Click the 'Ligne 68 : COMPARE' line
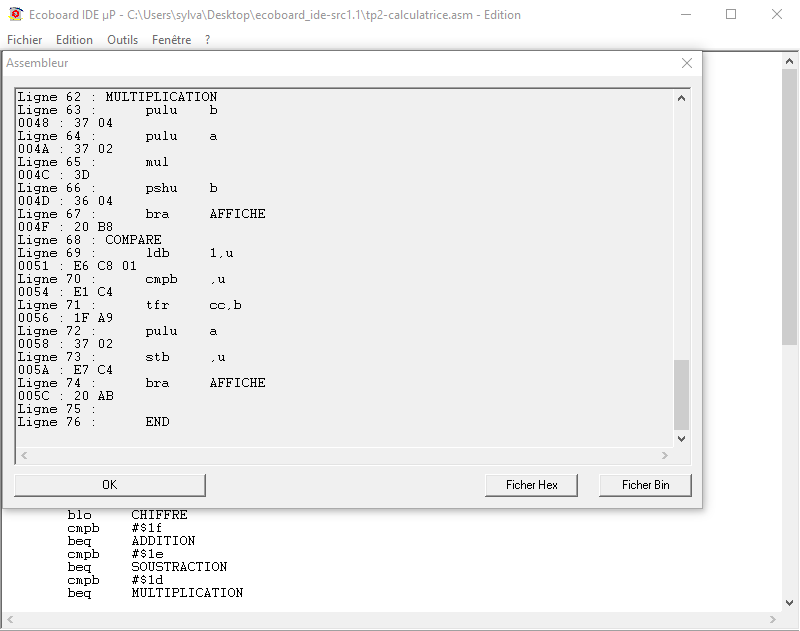 tap(90, 240)
